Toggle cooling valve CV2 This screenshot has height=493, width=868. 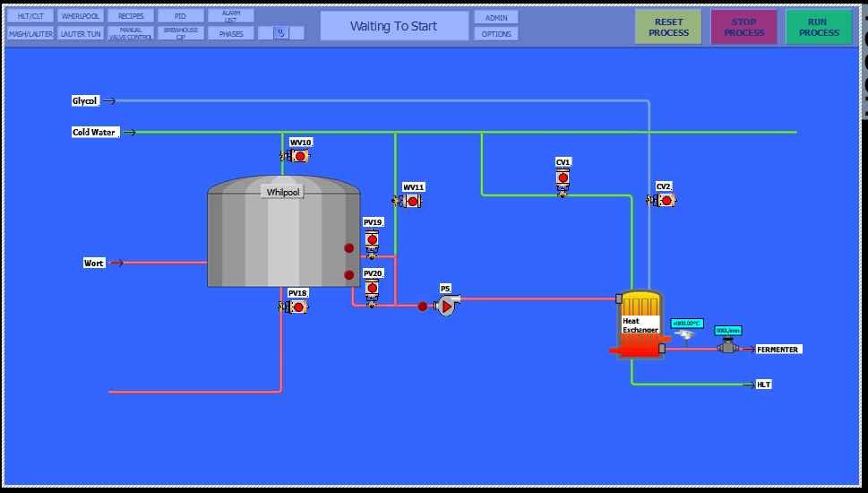pos(661,200)
